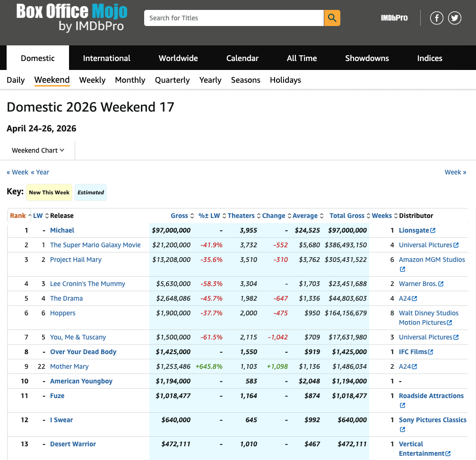476x460 pixels.
Task: Open the American Youngboy link
Action: tap(81, 381)
